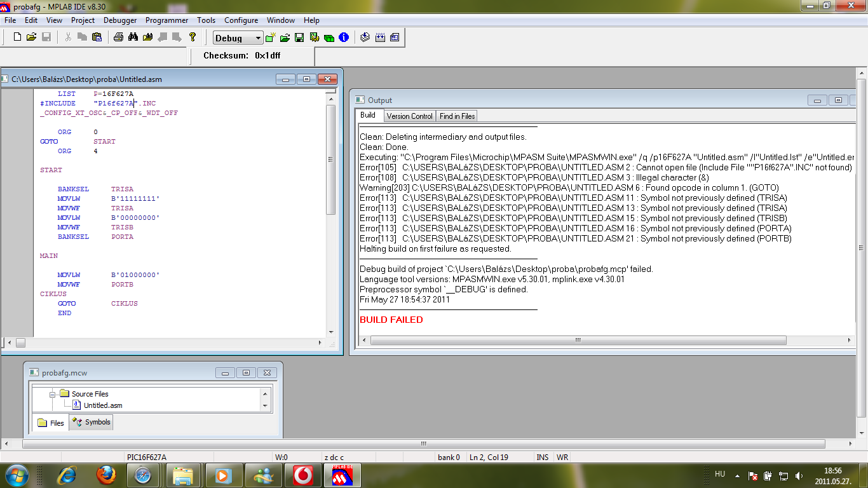The width and height of the screenshot is (868, 488).
Task: Click the Error[105] line in Output
Action: [606, 167]
